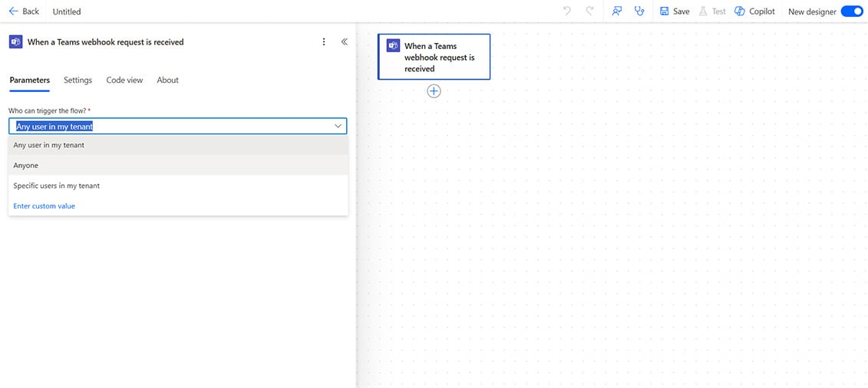Screen dimensions: 868x388
Task: Open Copilot panel
Action: click(754, 11)
